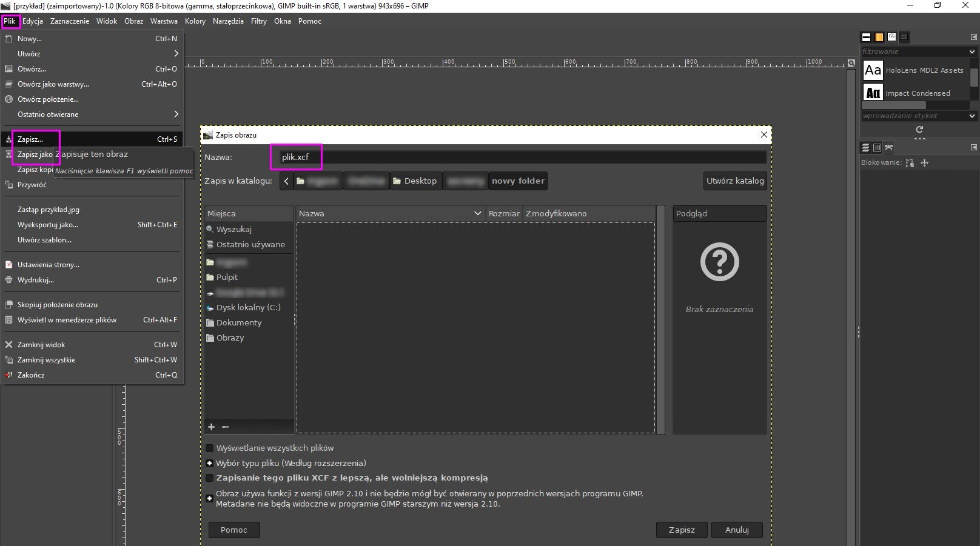Image resolution: width=980 pixels, height=546 pixels.
Task: Click back arrow in folder path bar
Action: [286, 181]
